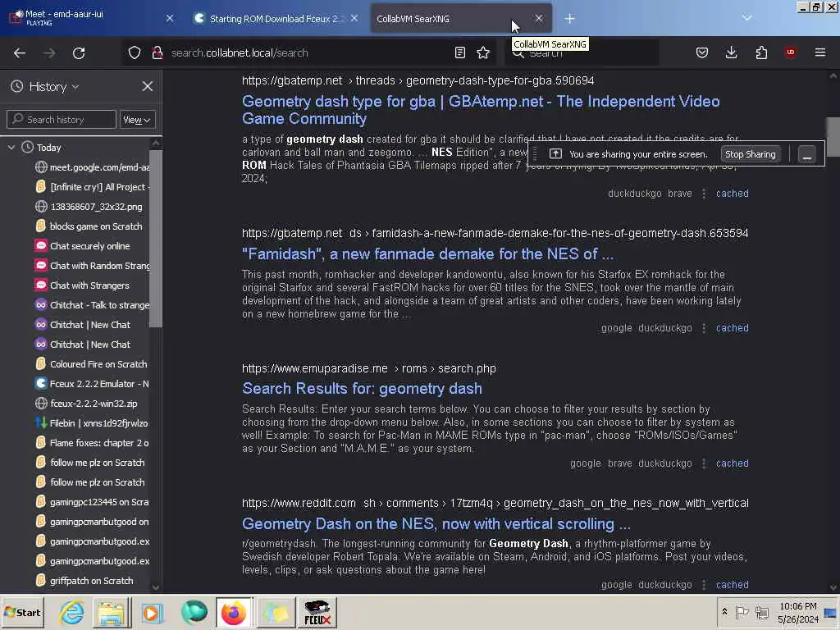Open Geometry dash type for gba result

[x=481, y=110]
